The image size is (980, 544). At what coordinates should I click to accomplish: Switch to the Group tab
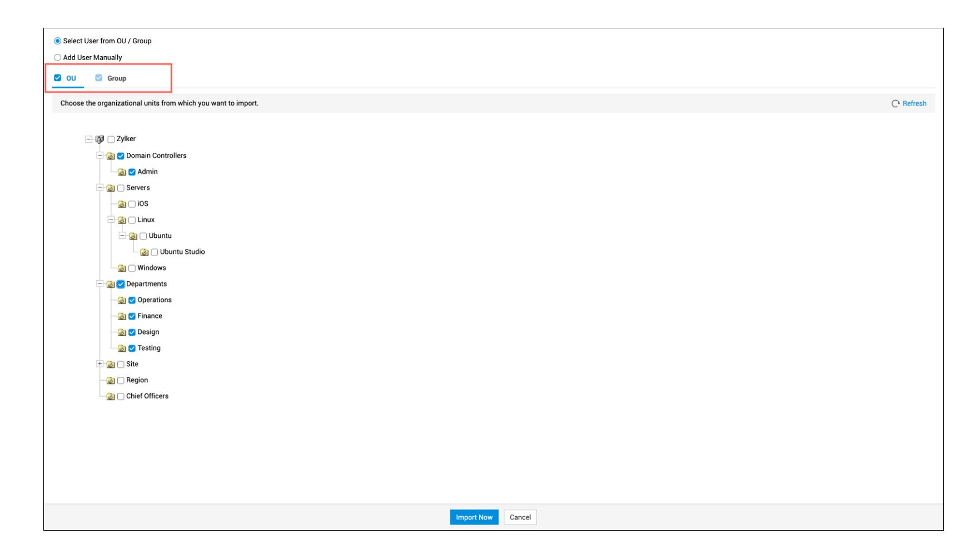(x=116, y=78)
